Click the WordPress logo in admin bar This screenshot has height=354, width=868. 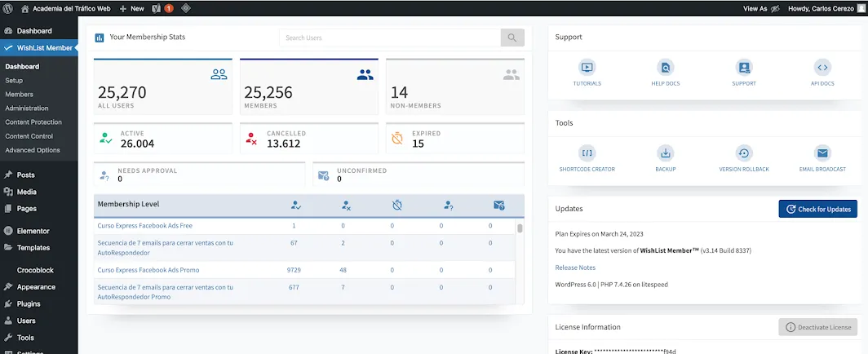coord(8,8)
